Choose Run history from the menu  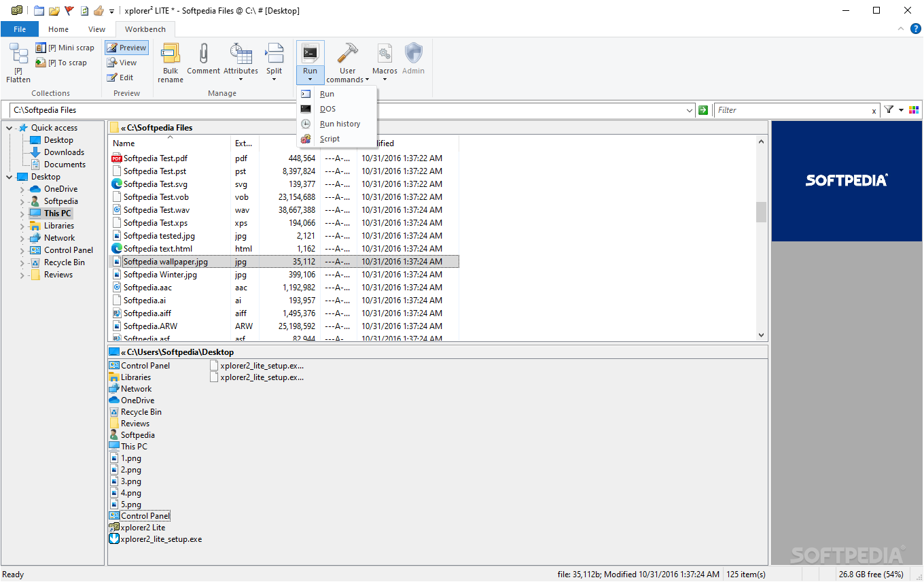pos(337,124)
